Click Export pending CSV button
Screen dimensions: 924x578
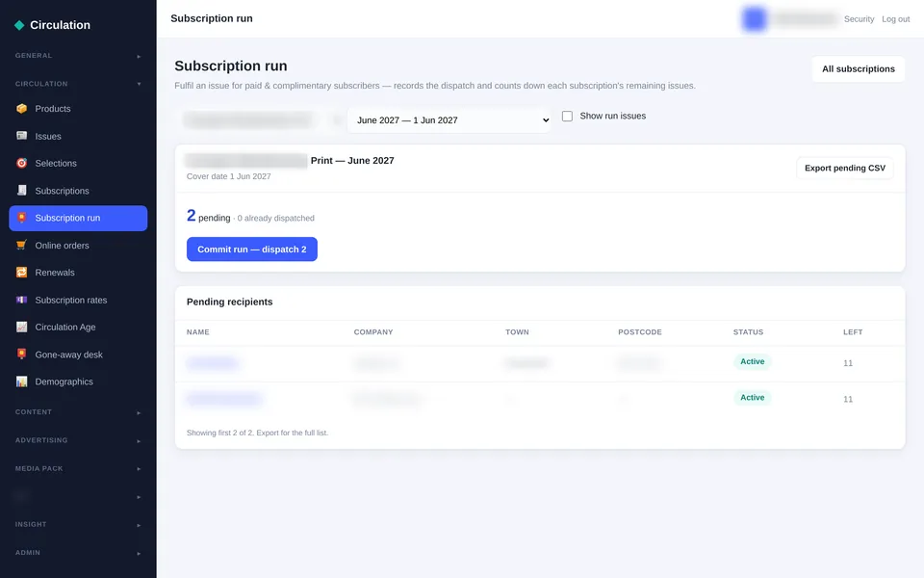(844, 168)
